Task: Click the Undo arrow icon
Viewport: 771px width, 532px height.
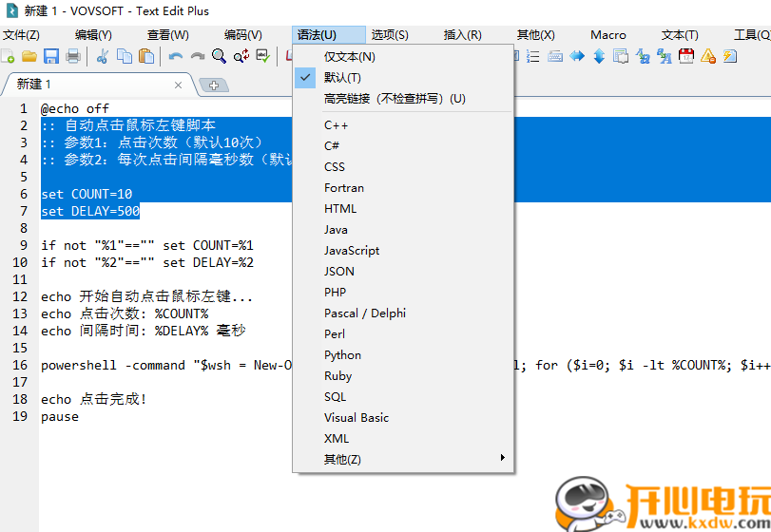Action: point(176,56)
